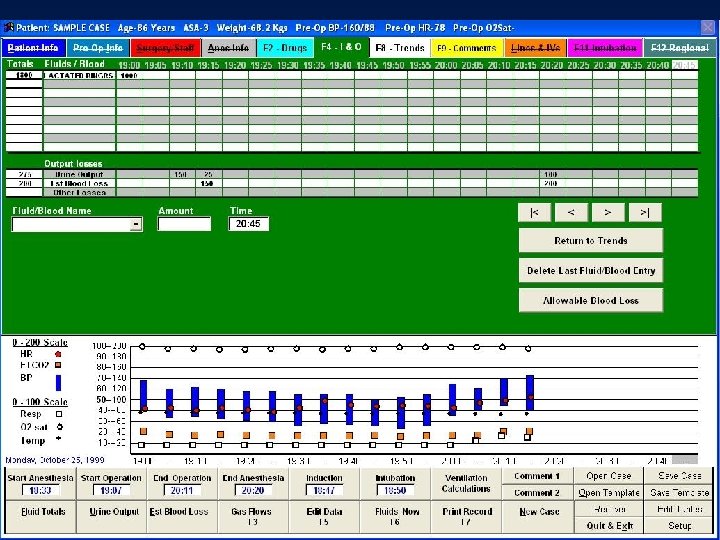Show Fluid Totals

[40, 517]
